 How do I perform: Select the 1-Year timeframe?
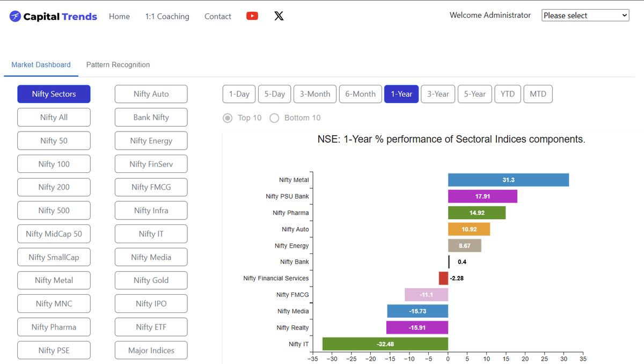(x=401, y=94)
